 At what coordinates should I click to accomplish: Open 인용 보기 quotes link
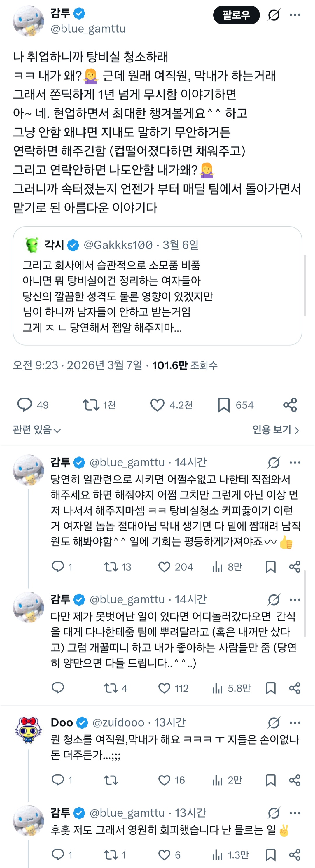click(x=276, y=430)
